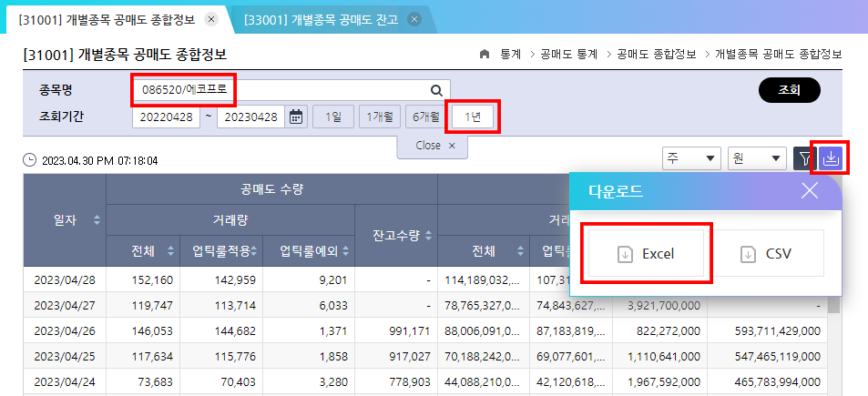Screen dimensions: 868x396
Task: Sort 업틱룰예외 column arrows
Action: tap(345, 251)
